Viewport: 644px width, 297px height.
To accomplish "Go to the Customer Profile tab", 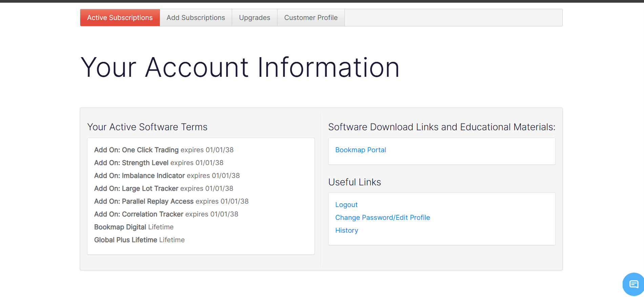I will tap(311, 18).
